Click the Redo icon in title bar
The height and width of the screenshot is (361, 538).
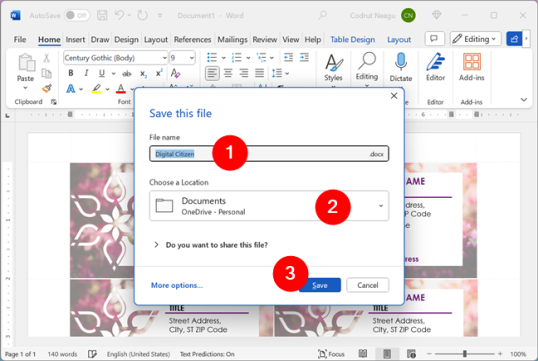[x=142, y=15]
